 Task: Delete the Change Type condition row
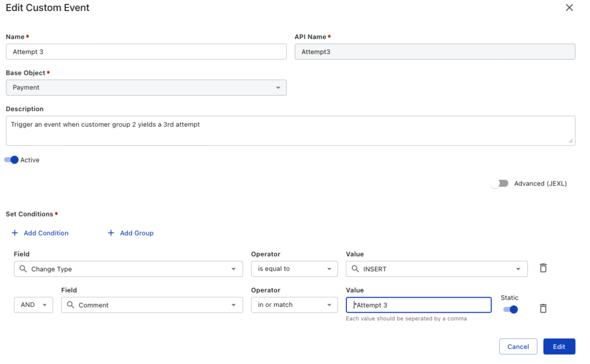point(543,268)
